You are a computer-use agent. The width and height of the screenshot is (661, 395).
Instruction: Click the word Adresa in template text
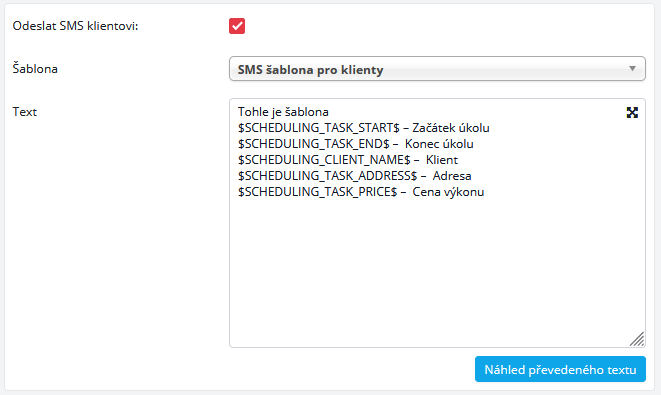[452, 176]
